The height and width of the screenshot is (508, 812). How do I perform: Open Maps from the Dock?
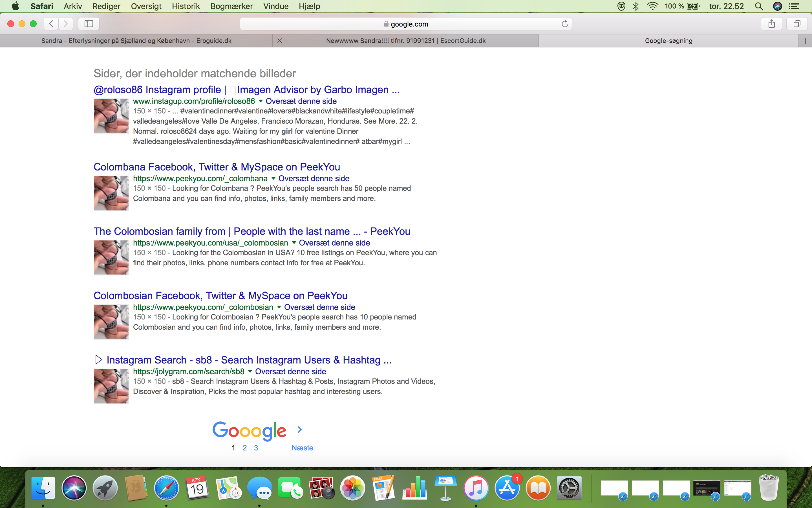click(x=229, y=488)
